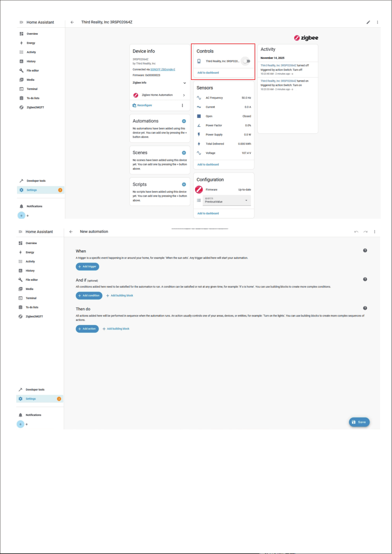392x554 pixels.
Task: Click the Energy icon in New automation sidebar
Action: pyautogui.click(x=20, y=252)
